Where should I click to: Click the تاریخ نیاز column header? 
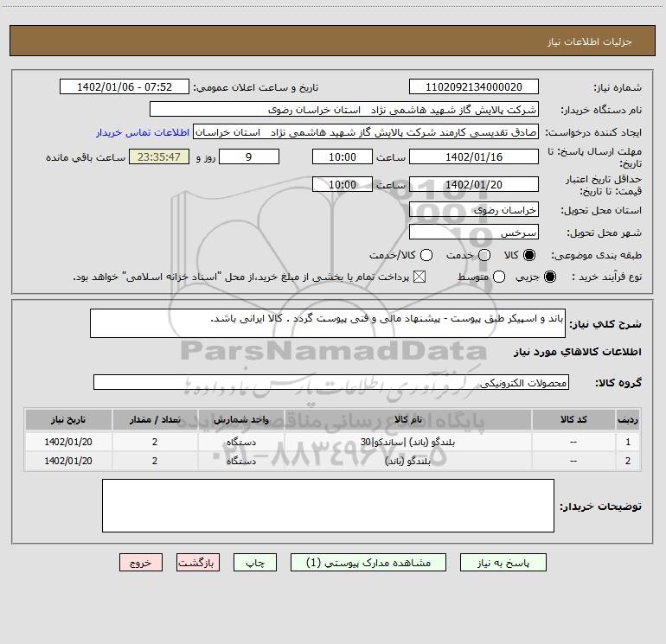pos(68,419)
